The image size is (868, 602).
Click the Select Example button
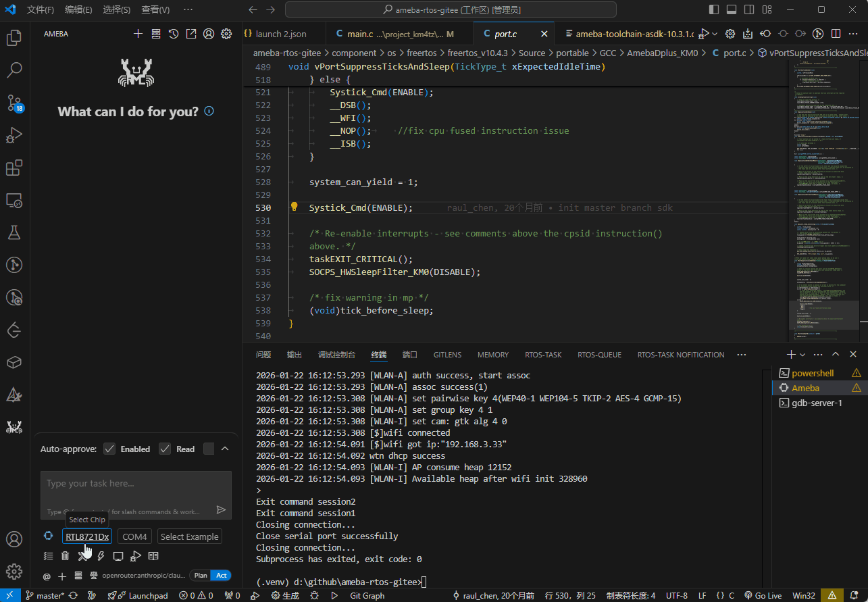point(189,536)
